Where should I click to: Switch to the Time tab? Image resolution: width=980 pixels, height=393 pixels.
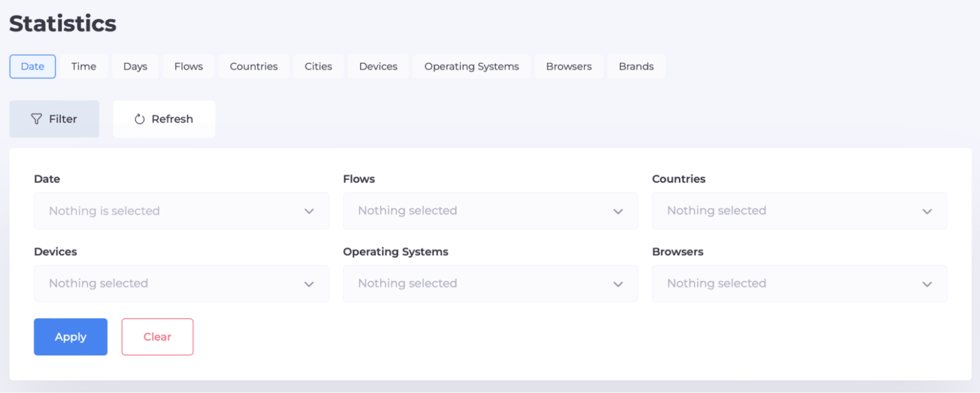click(84, 66)
